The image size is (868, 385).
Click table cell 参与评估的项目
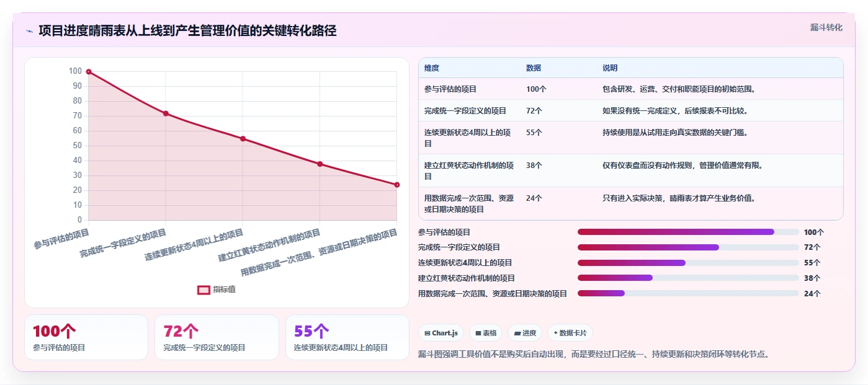[450, 89]
